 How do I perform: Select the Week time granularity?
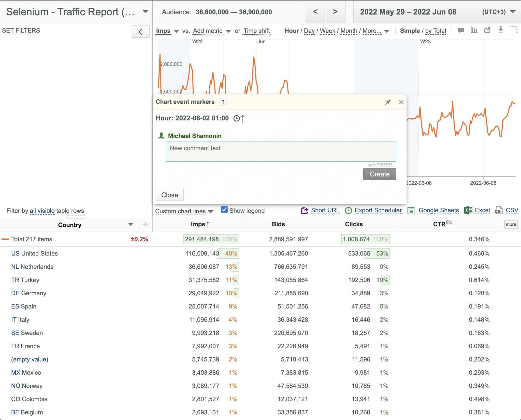pyautogui.click(x=327, y=31)
